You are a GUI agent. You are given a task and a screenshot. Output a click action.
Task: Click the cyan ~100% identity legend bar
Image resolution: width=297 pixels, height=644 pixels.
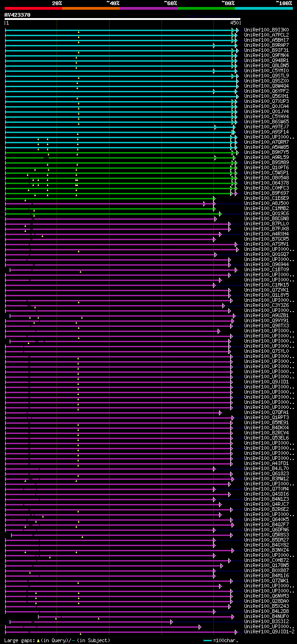click(x=264, y=8)
